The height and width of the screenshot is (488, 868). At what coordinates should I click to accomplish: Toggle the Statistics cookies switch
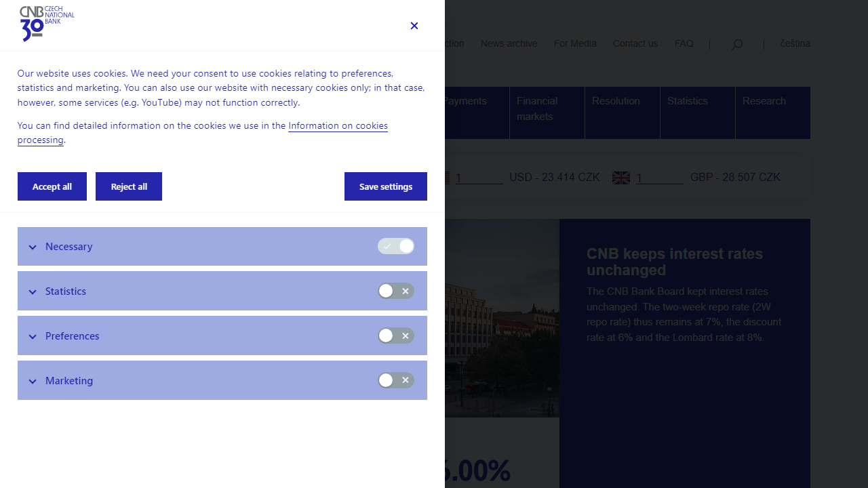[x=396, y=291]
